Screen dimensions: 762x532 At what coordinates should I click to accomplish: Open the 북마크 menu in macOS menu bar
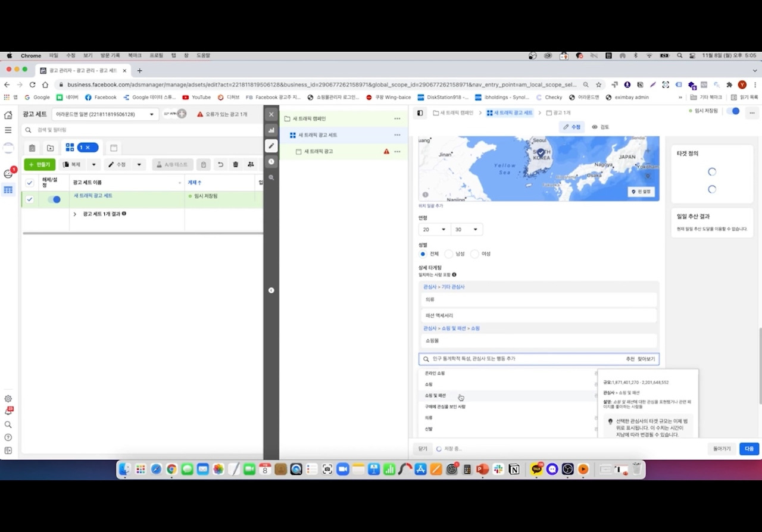coord(135,55)
